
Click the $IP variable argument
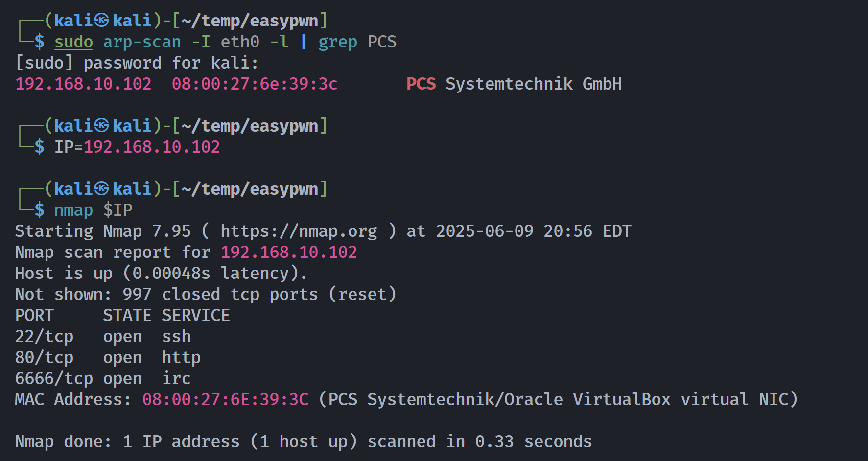[x=117, y=210]
